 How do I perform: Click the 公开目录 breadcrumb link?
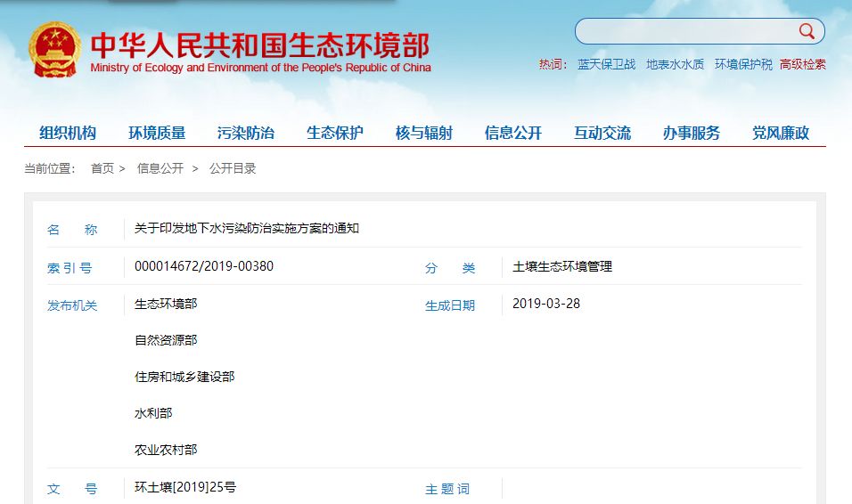[233, 168]
